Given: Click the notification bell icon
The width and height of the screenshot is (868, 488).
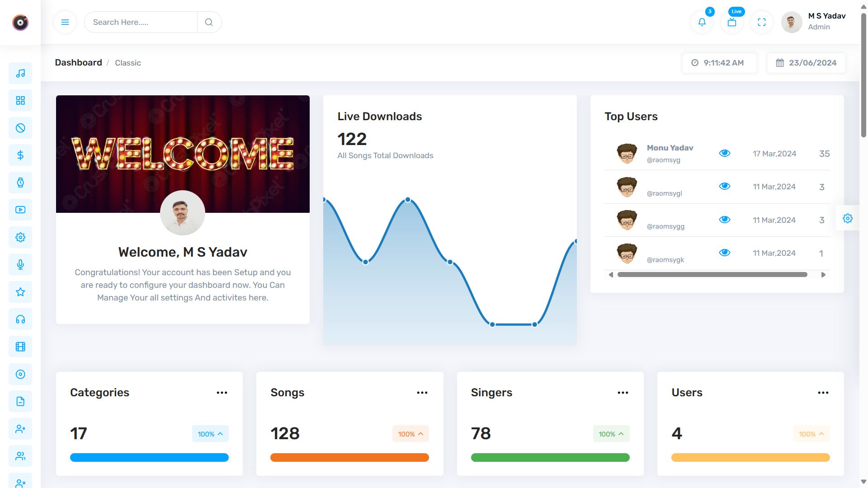Looking at the screenshot, I should pos(702,22).
